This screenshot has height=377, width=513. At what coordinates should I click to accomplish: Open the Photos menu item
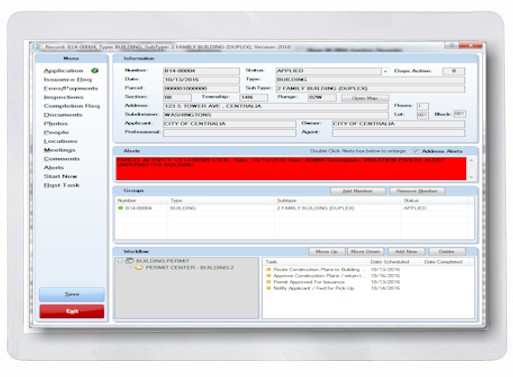pyautogui.click(x=56, y=124)
